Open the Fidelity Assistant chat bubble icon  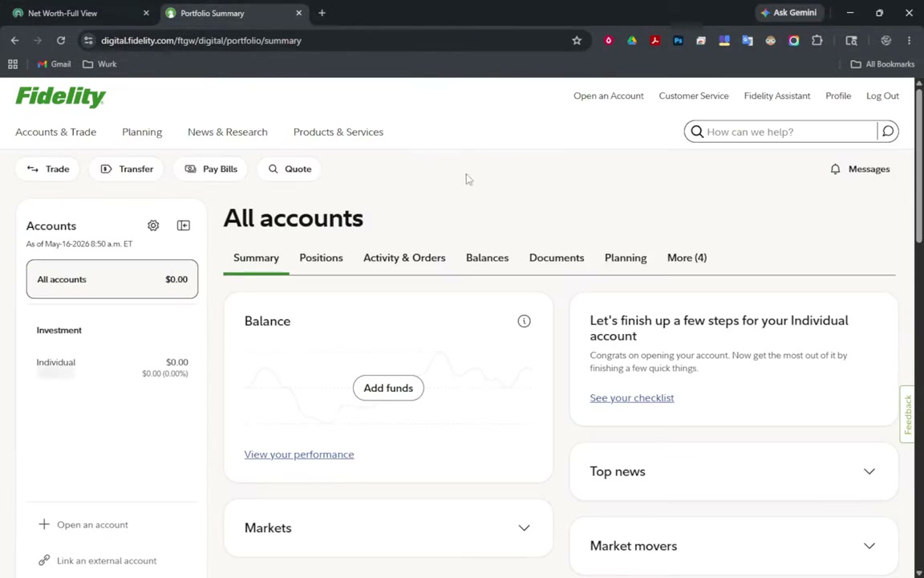(888, 131)
